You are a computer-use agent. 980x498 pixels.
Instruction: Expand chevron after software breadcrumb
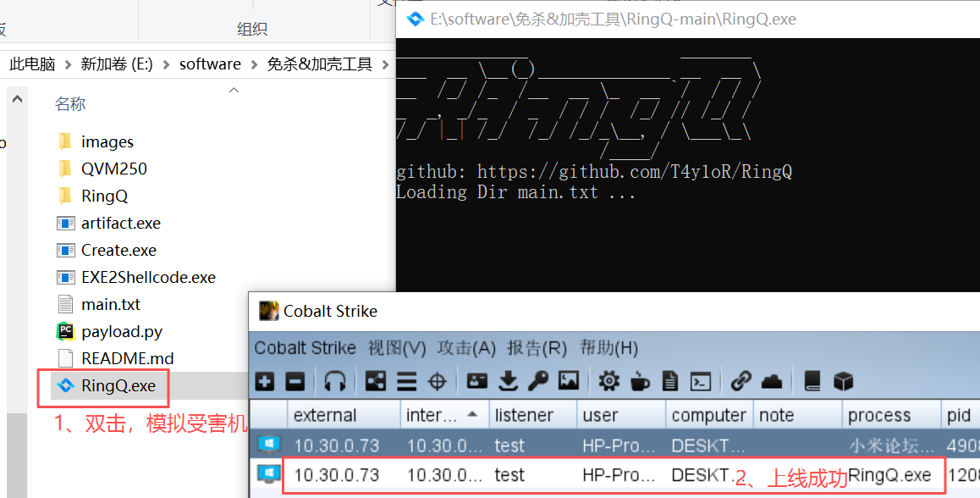[254, 64]
